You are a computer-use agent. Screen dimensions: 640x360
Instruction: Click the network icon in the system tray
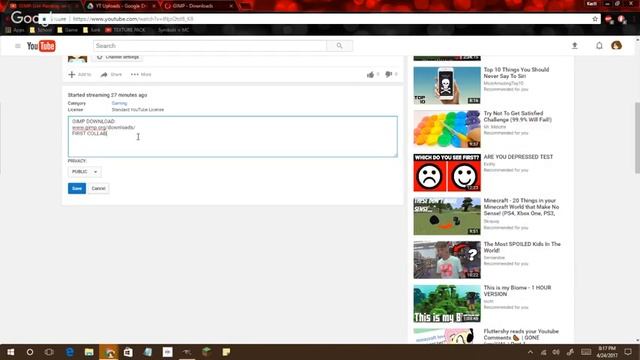[x=543, y=352]
